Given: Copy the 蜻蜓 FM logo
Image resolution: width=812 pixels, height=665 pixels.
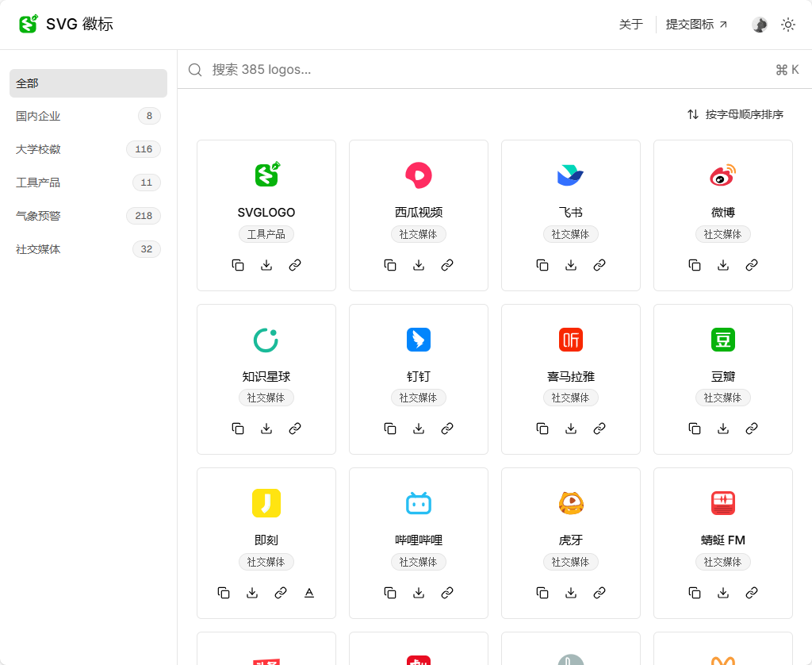Looking at the screenshot, I should click(695, 593).
